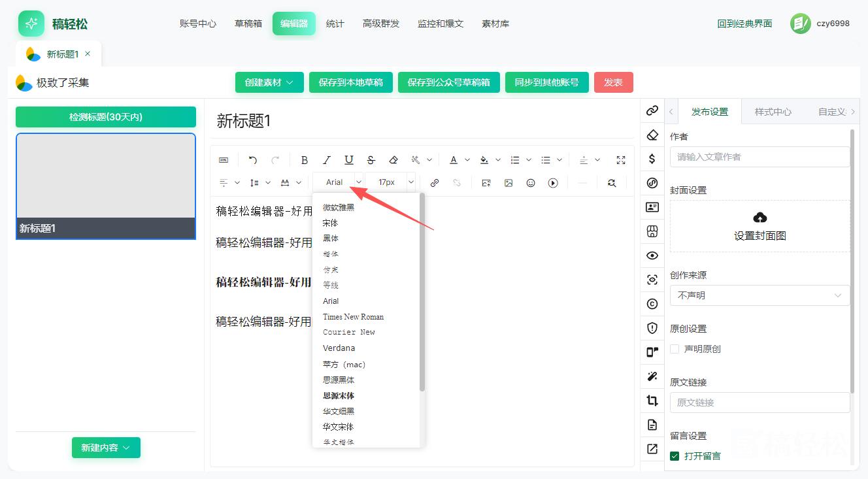Go to 素材库 in the top navigation
Image resolution: width=868 pixels, height=479 pixels.
click(x=495, y=24)
